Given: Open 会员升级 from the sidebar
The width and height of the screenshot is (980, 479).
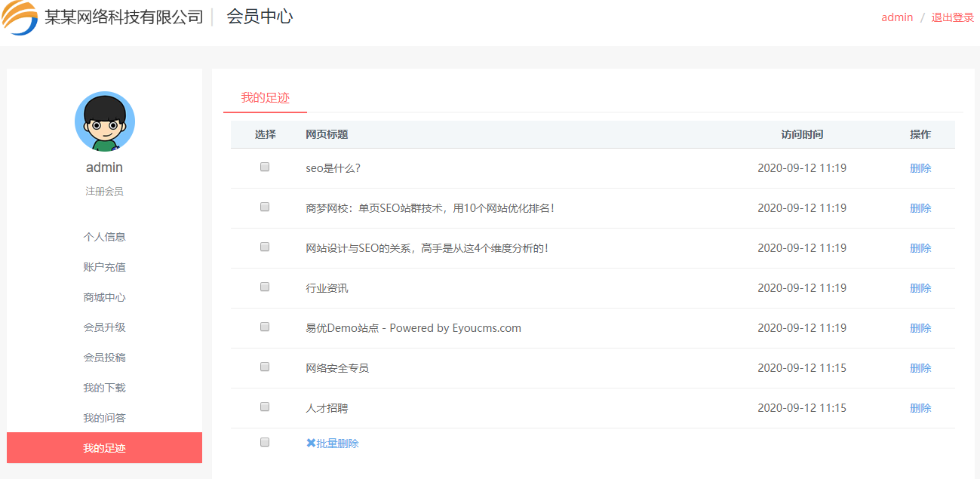Looking at the screenshot, I should click(104, 327).
